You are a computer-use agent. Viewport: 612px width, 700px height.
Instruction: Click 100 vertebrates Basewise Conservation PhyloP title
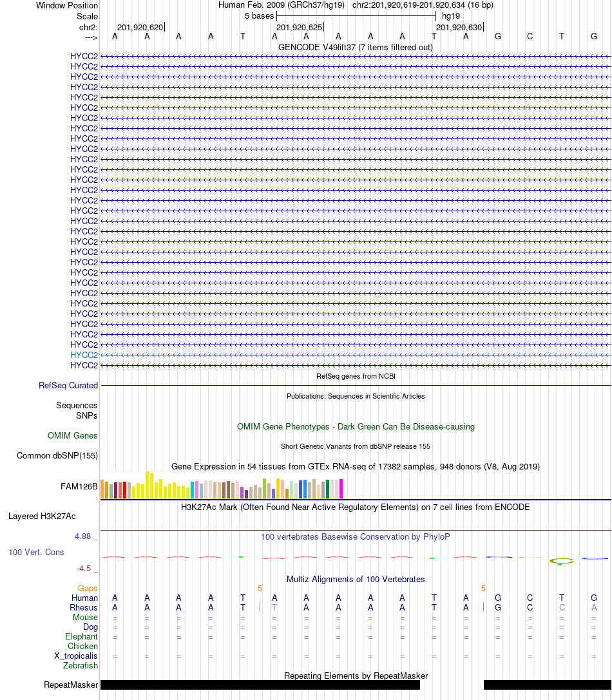pyautogui.click(x=356, y=536)
